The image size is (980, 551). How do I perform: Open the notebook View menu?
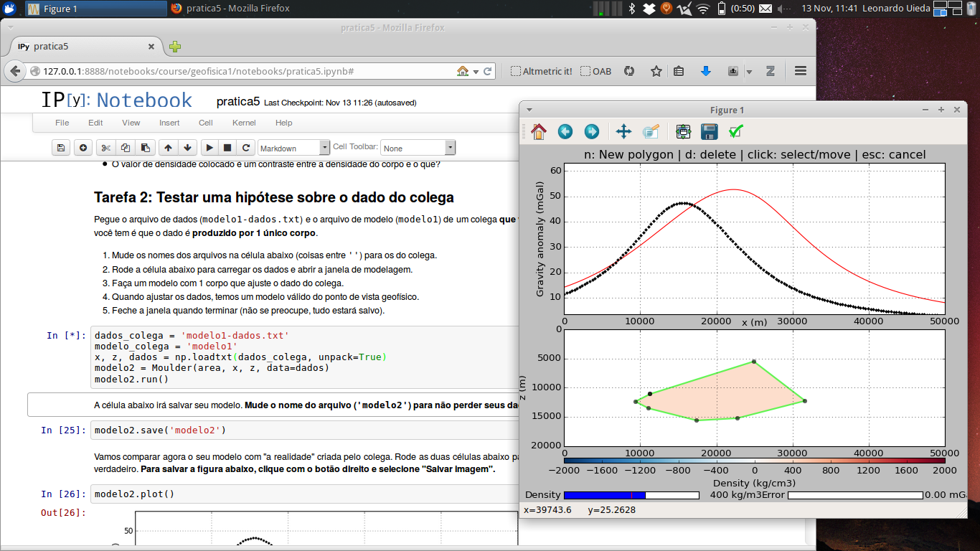click(131, 123)
